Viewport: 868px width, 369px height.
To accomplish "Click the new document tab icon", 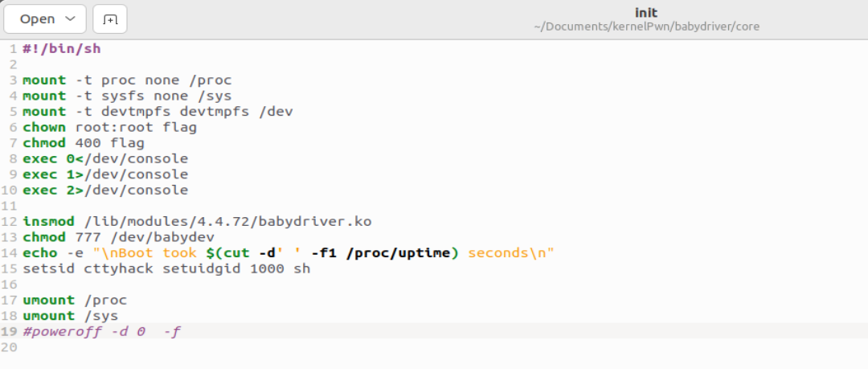I will click(x=110, y=18).
